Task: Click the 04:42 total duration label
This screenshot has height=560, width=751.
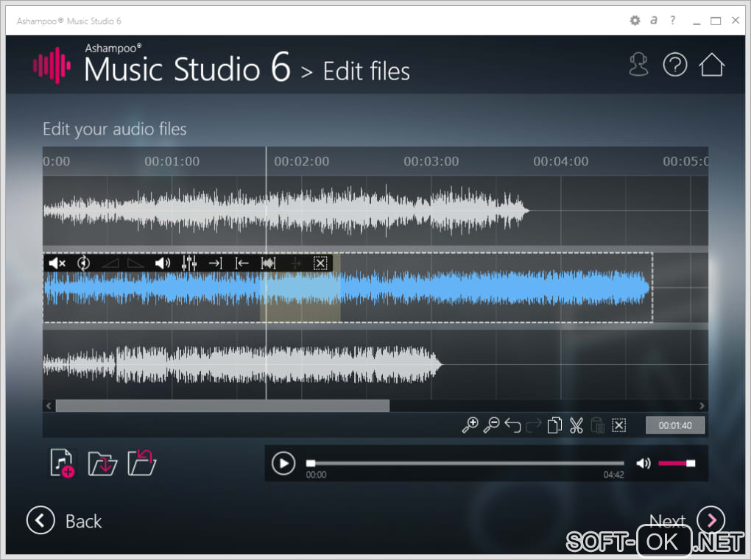Action: coord(613,475)
